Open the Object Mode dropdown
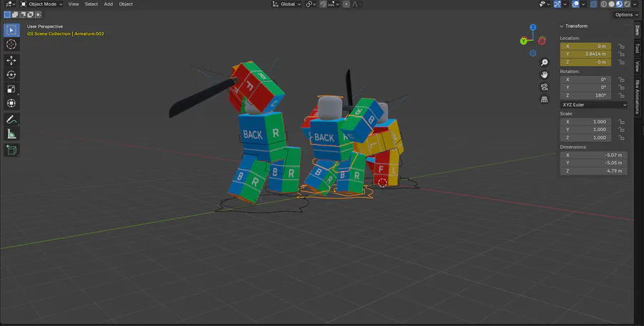The width and height of the screenshot is (644, 326). [42, 4]
